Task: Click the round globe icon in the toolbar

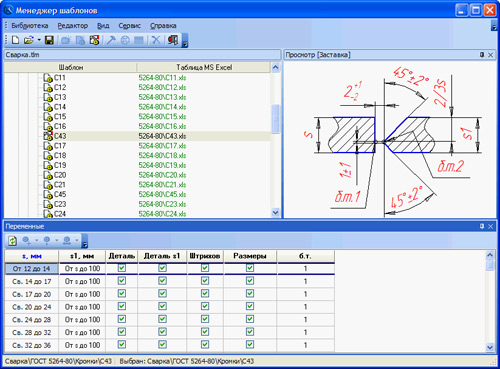Action: point(125,40)
